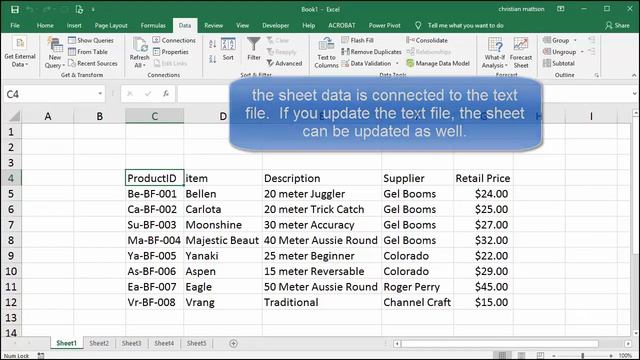Click the horizontal scrollbar track
640x360 pixels.
coord(500,344)
